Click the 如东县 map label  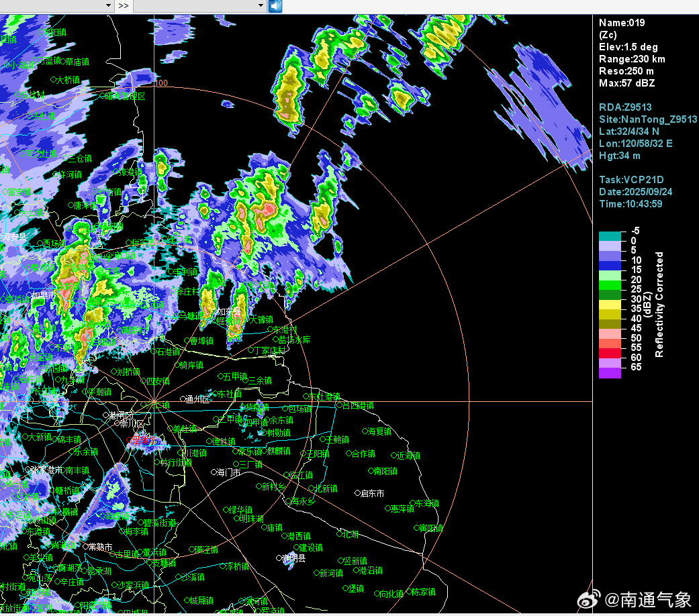tap(229, 311)
